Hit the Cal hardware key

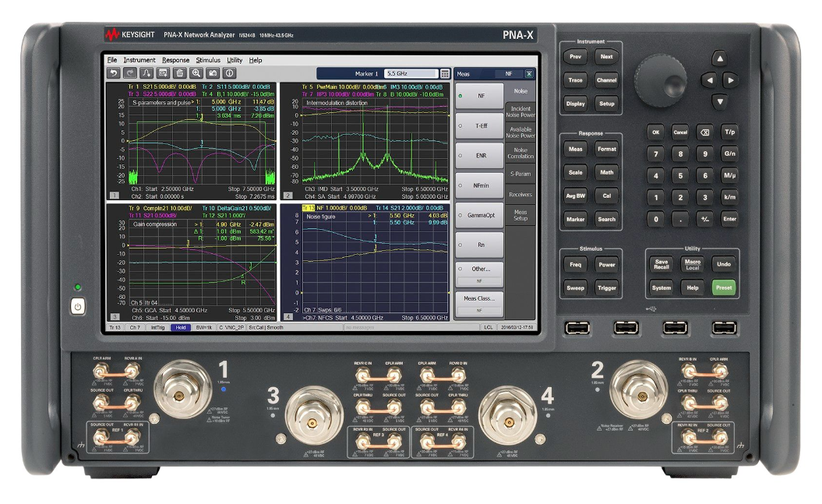[606, 196]
